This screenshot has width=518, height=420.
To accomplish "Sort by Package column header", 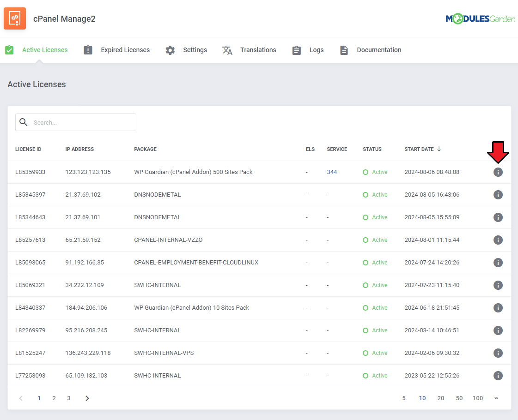I will [146, 149].
